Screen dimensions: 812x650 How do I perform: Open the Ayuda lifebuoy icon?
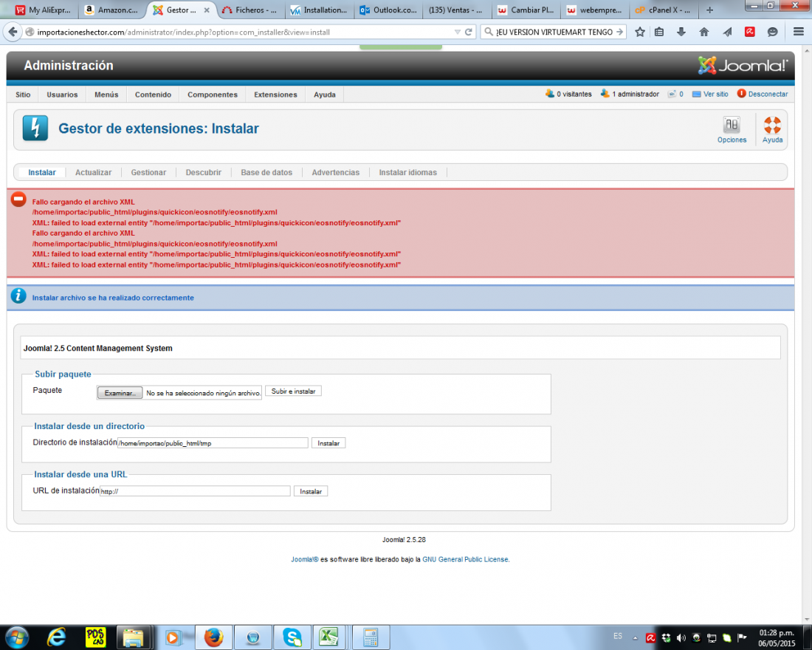pos(771,129)
